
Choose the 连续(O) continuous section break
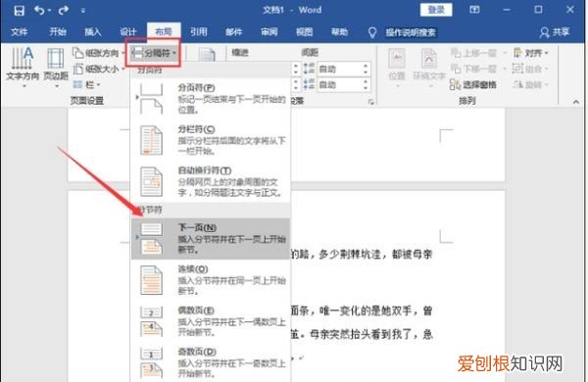pyautogui.click(x=211, y=280)
